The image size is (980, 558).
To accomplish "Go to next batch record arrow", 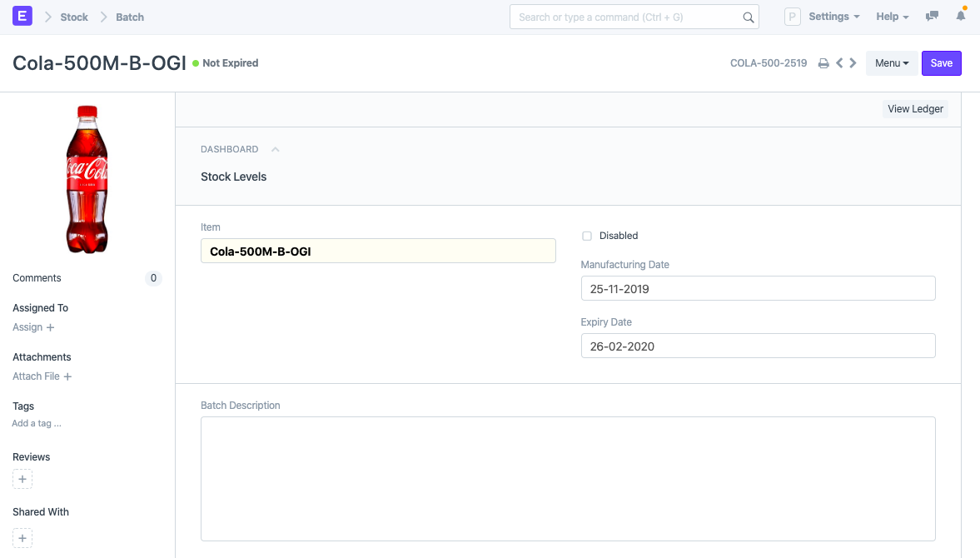I will pyautogui.click(x=853, y=63).
